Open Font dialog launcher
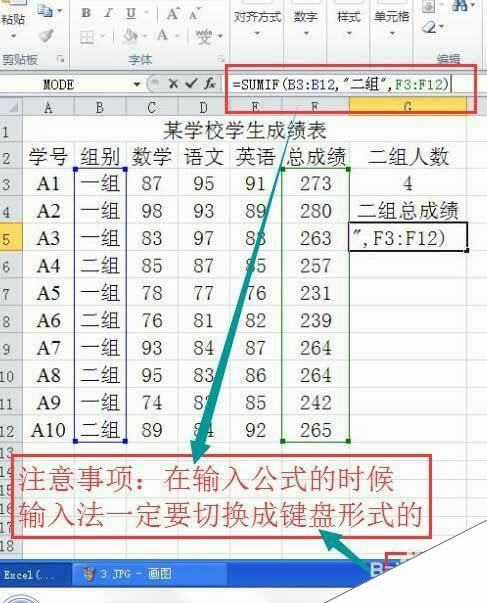The width and height of the screenshot is (487, 603). (x=221, y=58)
